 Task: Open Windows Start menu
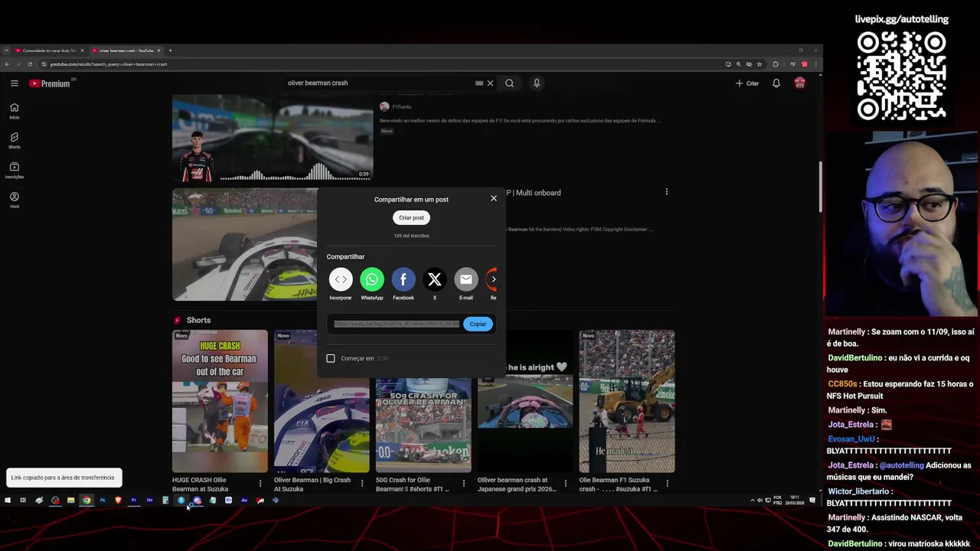click(x=7, y=500)
